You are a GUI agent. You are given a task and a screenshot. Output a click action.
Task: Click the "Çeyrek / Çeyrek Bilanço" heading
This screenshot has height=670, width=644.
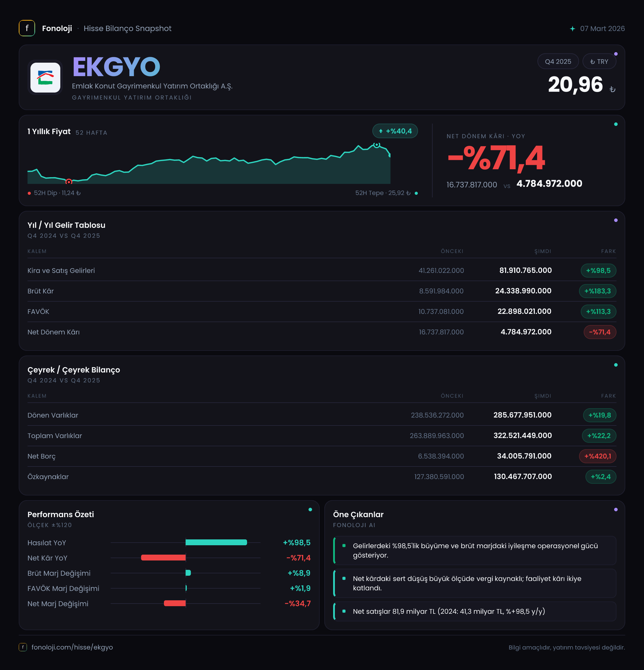coord(74,370)
